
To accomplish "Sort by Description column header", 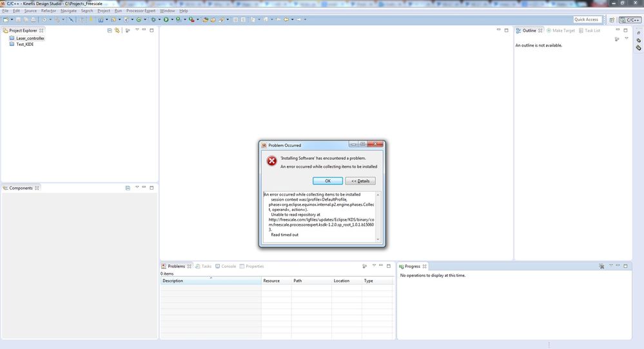I will (211, 281).
